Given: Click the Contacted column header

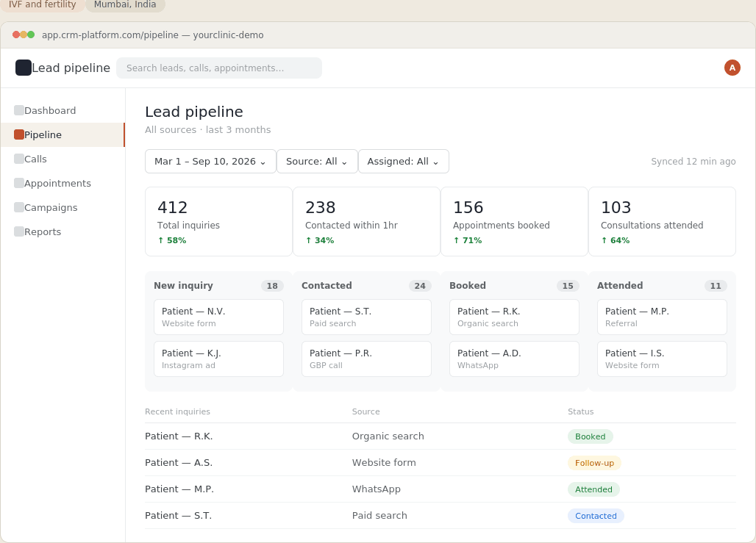Looking at the screenshot, I should 327,286.
